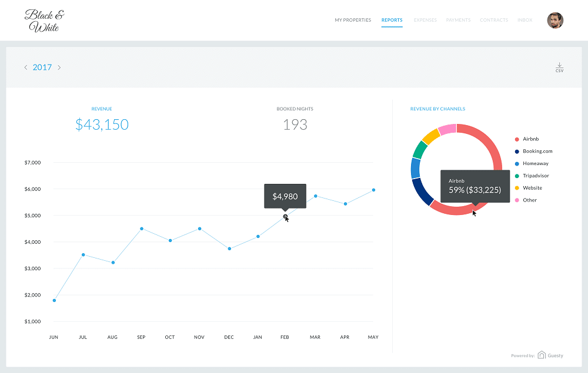This screenshot has width=588, height=373.
Task: Select the JUN data point on chart
Action: click(x=54, y=300)
